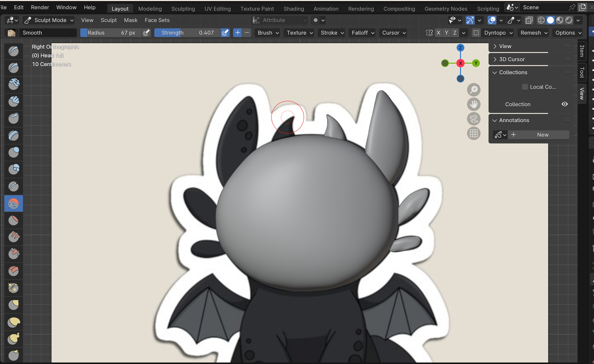594x364 pixels.
Task: Click the pan hand viewport icon
Action: tap(473, 104)
